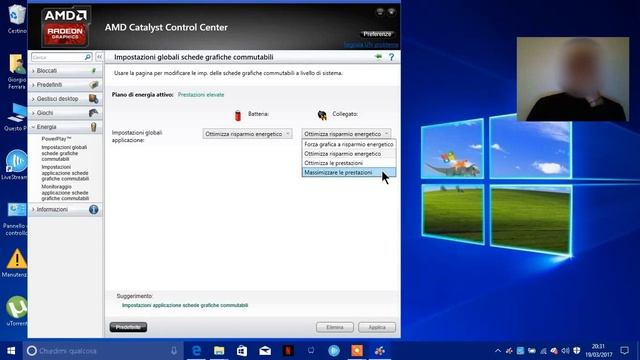Open the Netflix app from the taskbar
This screenshot has width=640, height=360.
click(x=288, y=351)
